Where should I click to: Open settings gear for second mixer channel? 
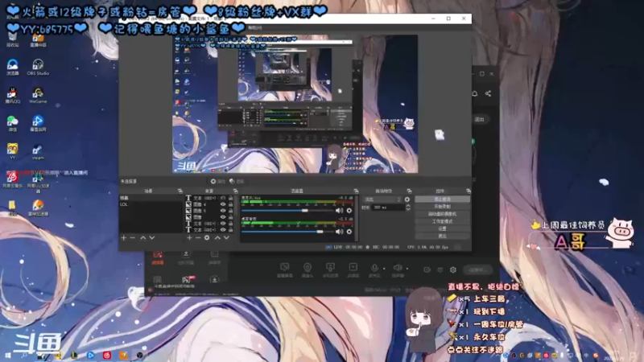[x=349, y=232]
